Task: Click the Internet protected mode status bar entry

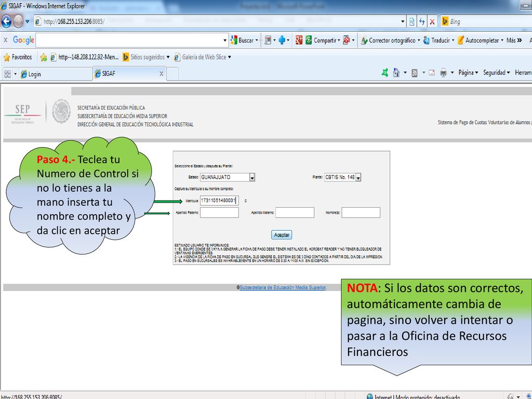Action: coord(413,396)
